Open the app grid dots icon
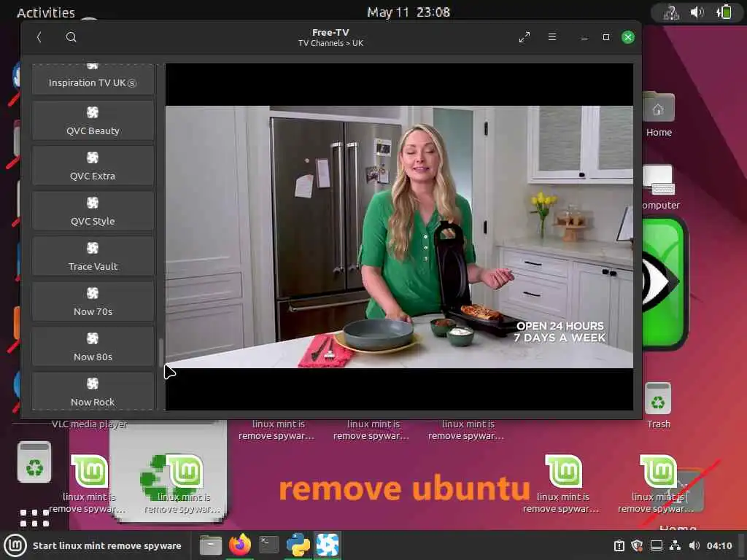 [x=34, y=518]
